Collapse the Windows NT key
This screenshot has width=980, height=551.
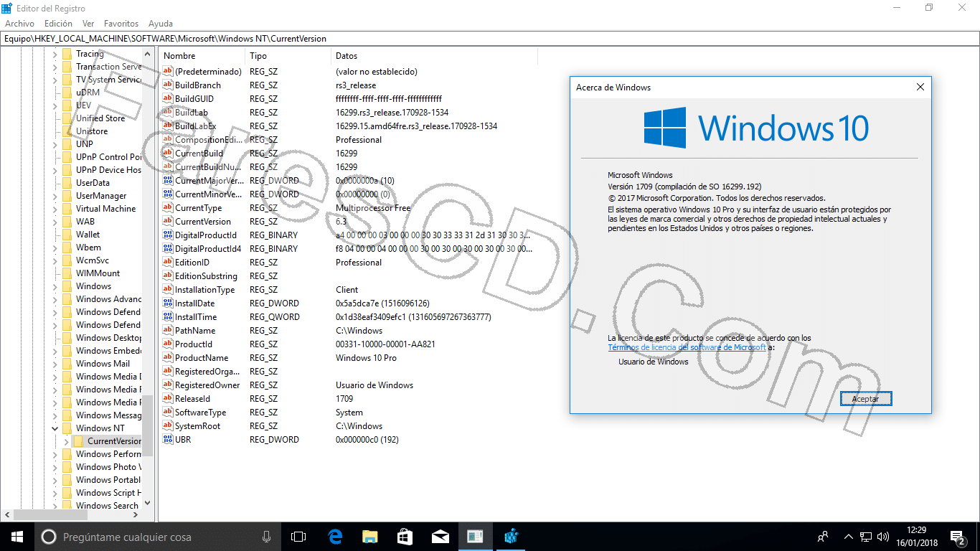click(55, 428)
